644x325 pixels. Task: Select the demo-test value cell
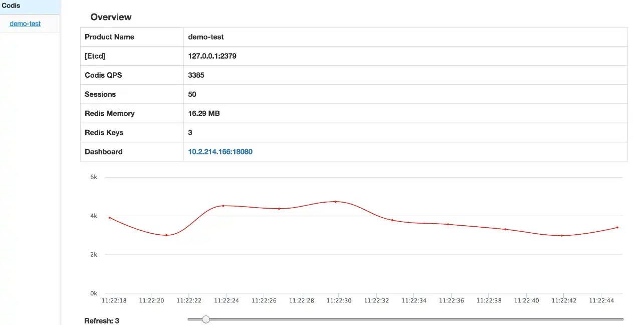[405, 37]
